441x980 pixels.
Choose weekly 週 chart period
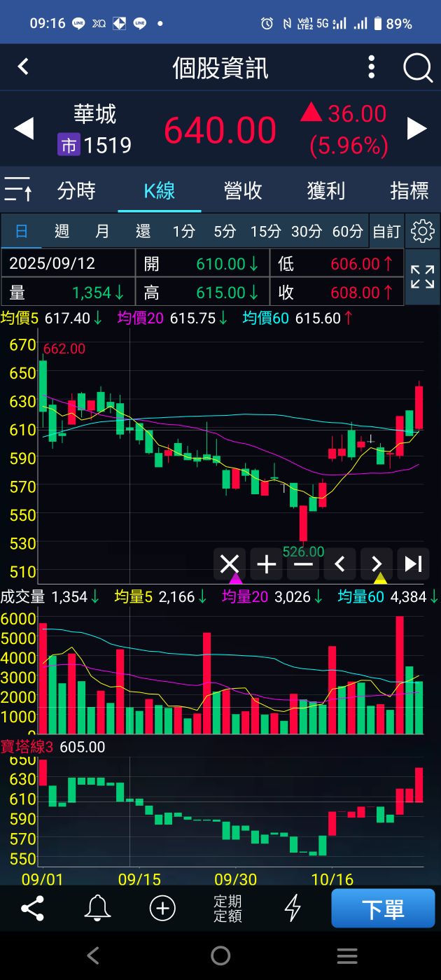62,231
